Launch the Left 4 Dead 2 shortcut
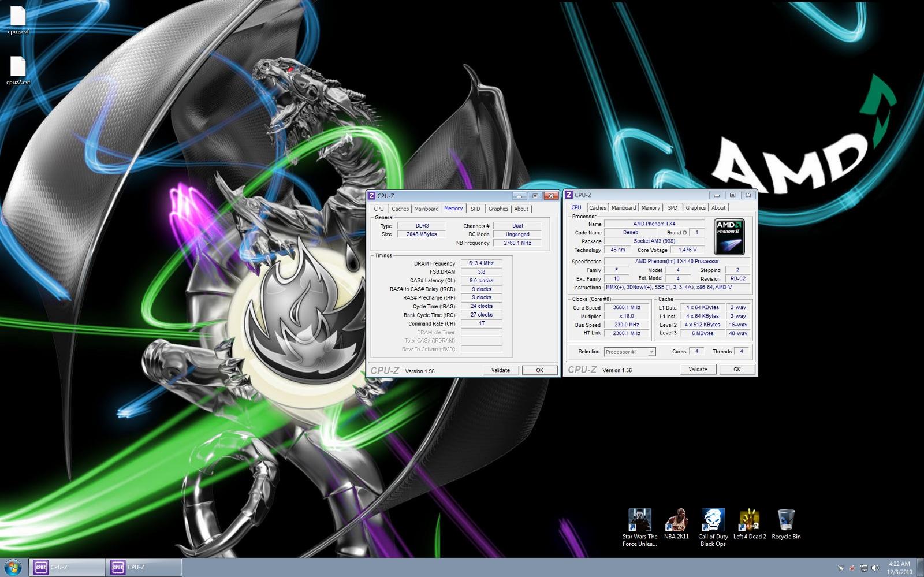Viewport: 924px width, 577px height. click(x=750, y=524)
